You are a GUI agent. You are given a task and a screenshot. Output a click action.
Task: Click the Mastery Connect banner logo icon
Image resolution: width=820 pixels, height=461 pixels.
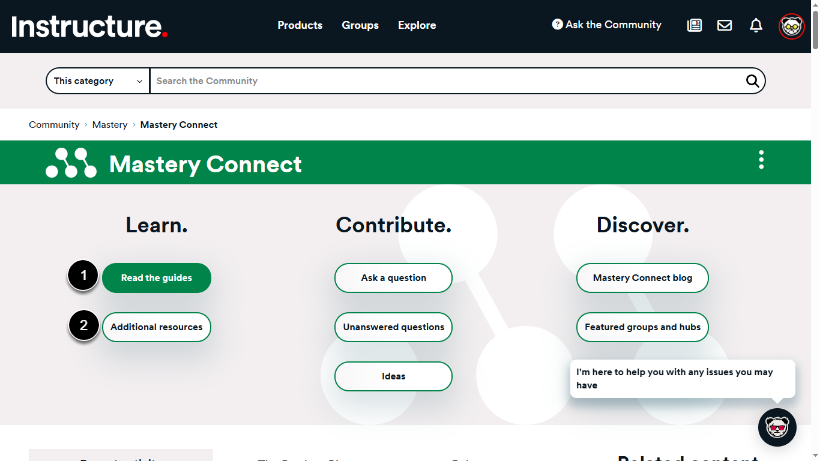pos(71,163)
